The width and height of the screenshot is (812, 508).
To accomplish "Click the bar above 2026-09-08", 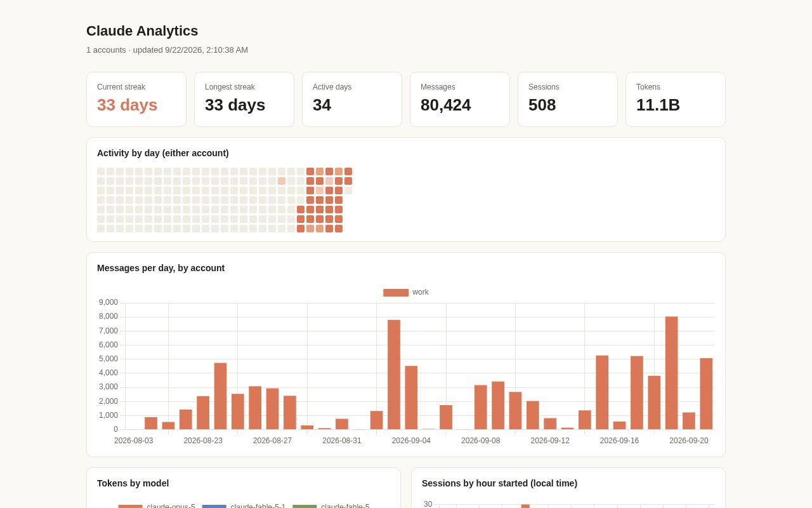I will click(x=481, y=407).
